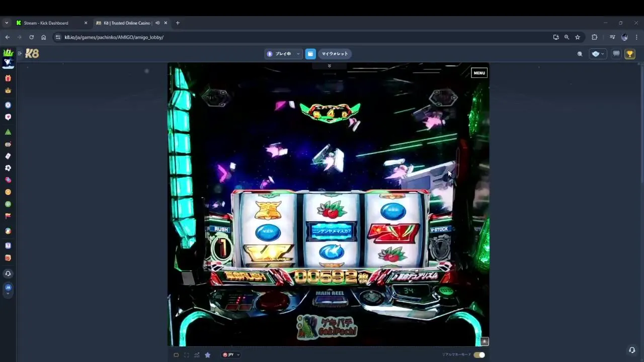644x362 pixels.
Task: Click the chat support icon at bottom right
Action: (632, 350)
